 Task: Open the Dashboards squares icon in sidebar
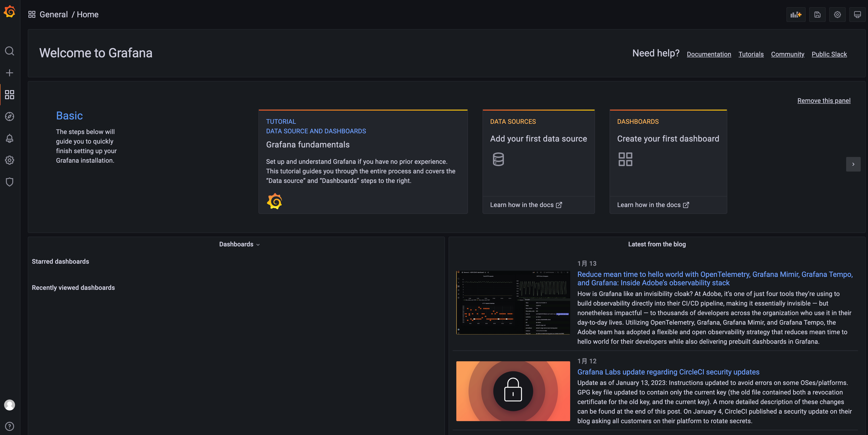(x=9, y=95)
